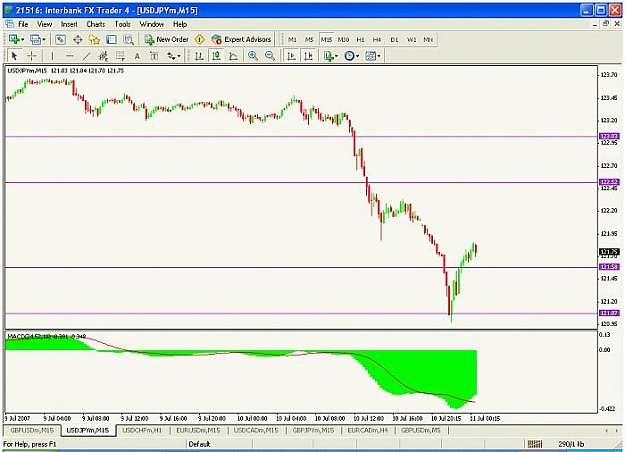Switch timeframe to W1
The image size is (625, 452).
click(x=411, y=39)
